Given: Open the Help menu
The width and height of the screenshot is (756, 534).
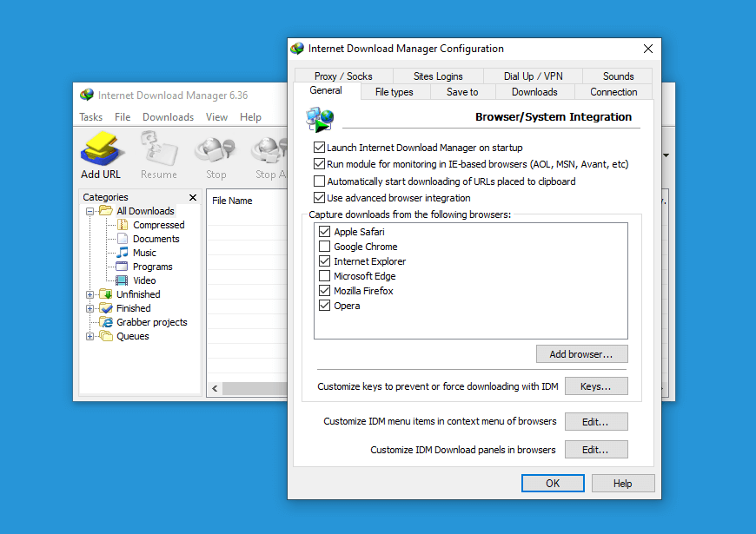Looking at the screenshot, I should pyautogui.click(x=250, y=117).
